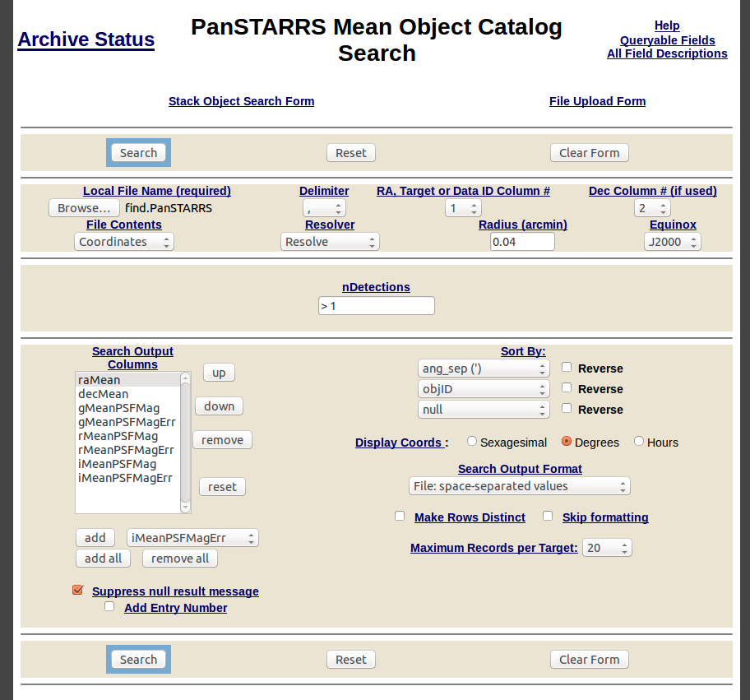Select Hours display coords
The image size is (750, 700).
point(638,441)
